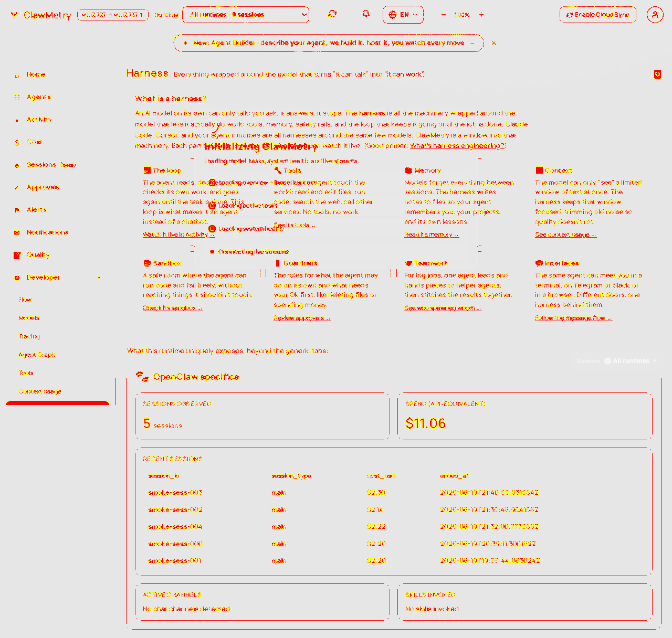Click the wrench icon on the Tools card
This screenshot has width=672, height=638.
[x=278, y=171]
